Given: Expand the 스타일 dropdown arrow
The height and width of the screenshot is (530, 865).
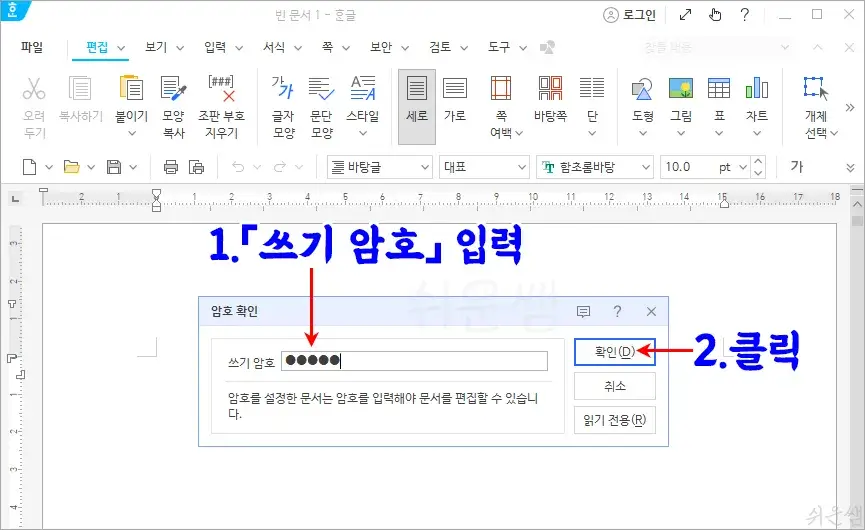Looking at the screenshot, I should tap(362, 133).
